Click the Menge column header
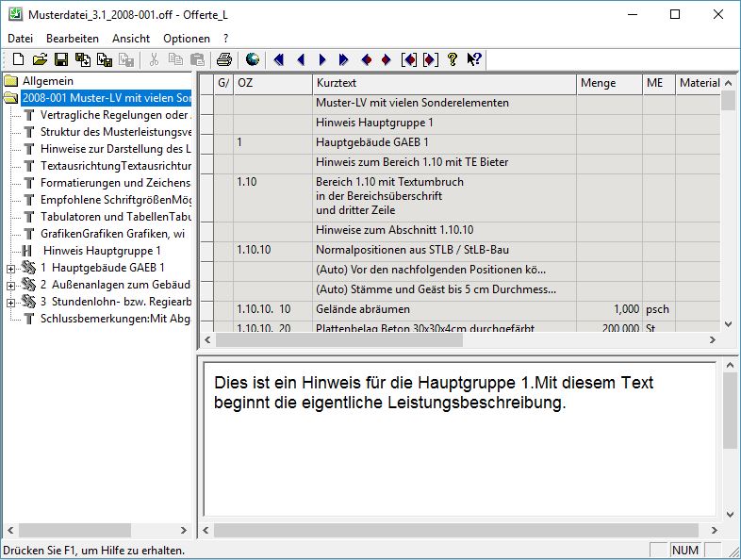 click(610, 83)
